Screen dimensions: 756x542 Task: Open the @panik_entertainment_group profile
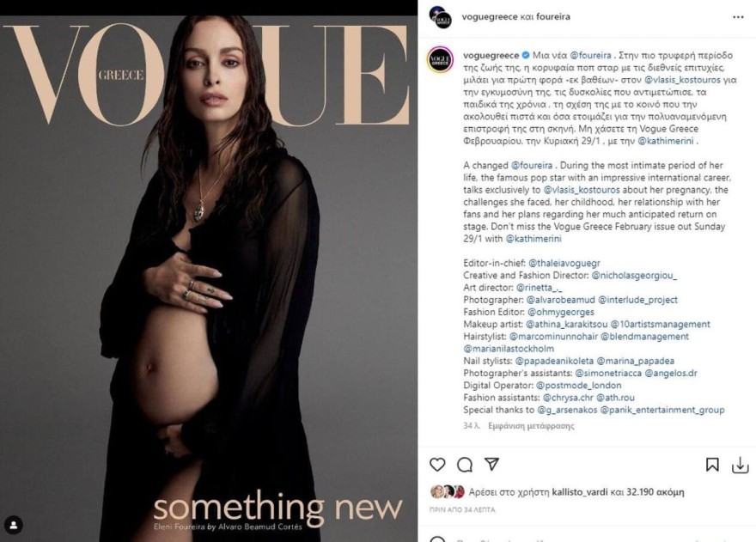pos(662,410)
